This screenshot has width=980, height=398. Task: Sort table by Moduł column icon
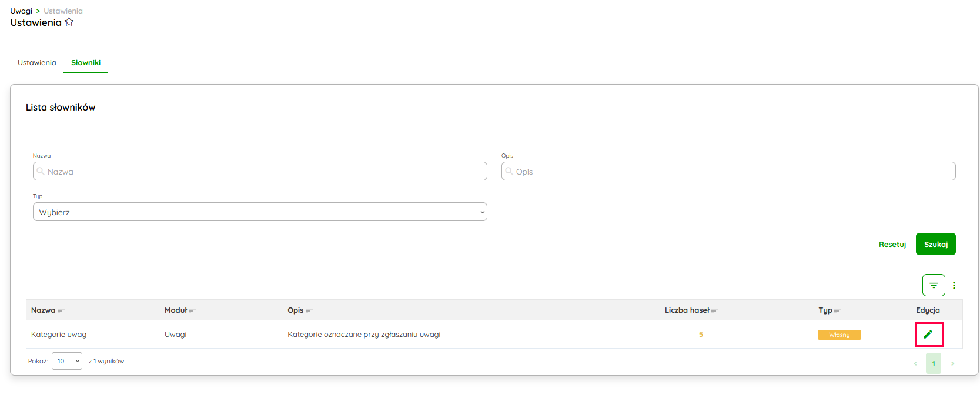pyautogui.click(x=192, y=311)
